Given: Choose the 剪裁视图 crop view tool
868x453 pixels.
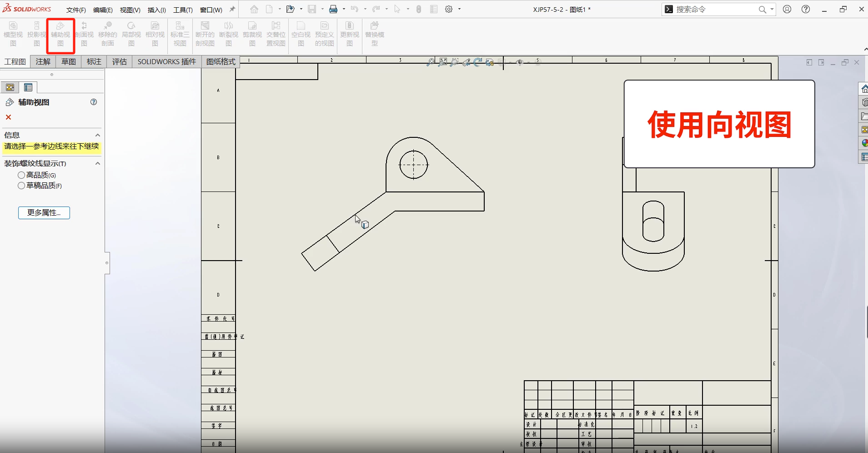Looking at the screenshot, I should point(252,34).
